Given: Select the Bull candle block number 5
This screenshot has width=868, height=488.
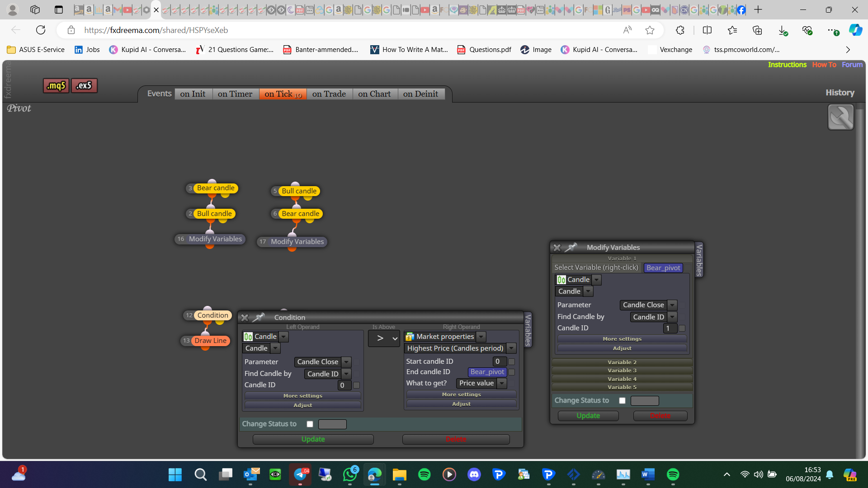Looking at the screenshot, I should (299, 191).
